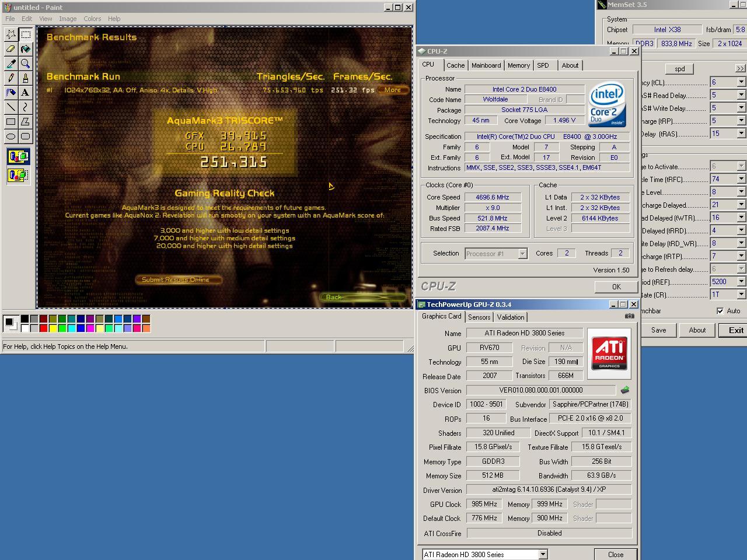Expand the RAS# Write Delay dropdown in MemSet
Screen dimensions: 747x560
click(741, 108)
